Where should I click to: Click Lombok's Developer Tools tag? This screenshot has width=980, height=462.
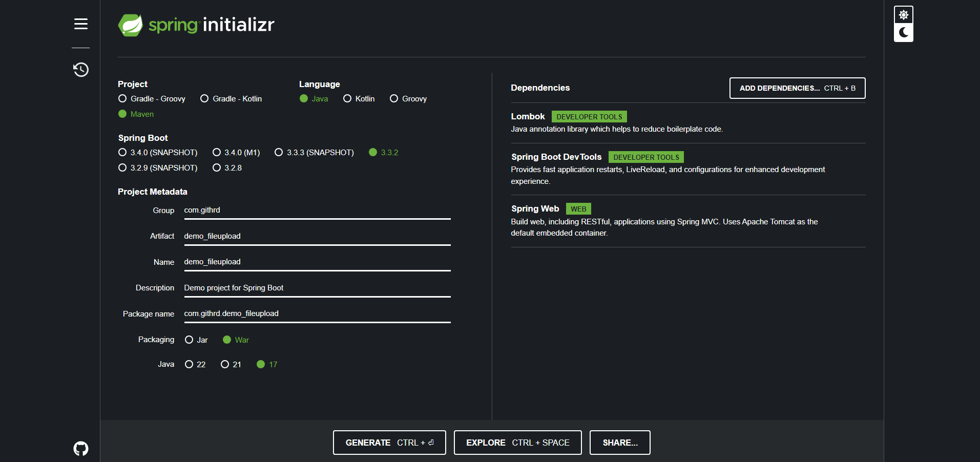(589, 117)
